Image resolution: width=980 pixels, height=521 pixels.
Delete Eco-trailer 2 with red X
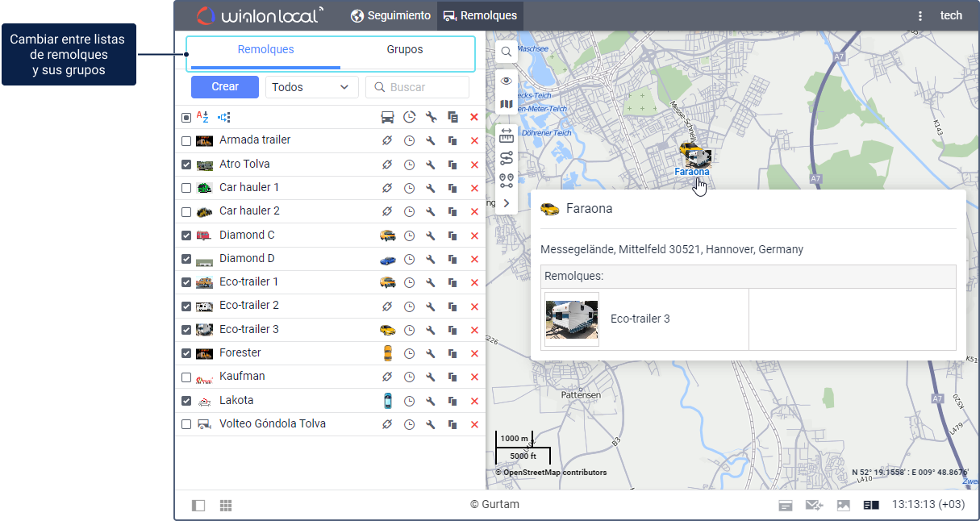474,306
